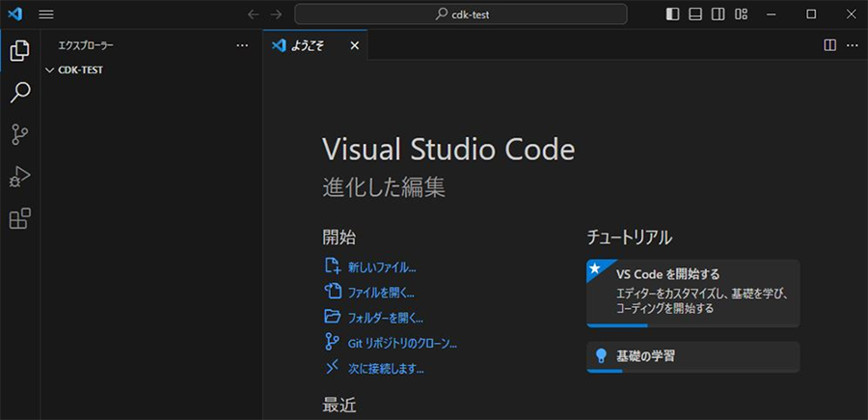
Task: Click the エクスプローラー panel title
Action: (x=86, y=45)
